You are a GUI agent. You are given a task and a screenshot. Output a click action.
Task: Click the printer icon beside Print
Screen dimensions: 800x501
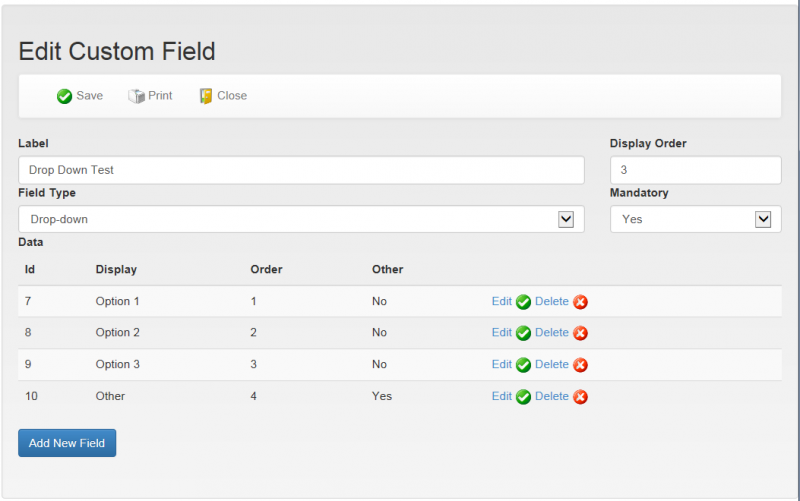pyautogui.click(x=136, y=96)
